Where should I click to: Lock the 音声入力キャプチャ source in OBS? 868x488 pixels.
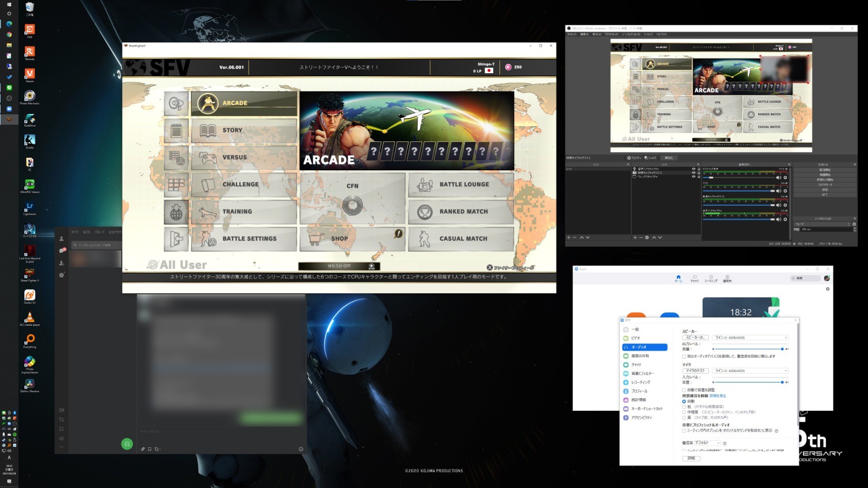pos(699,169)
